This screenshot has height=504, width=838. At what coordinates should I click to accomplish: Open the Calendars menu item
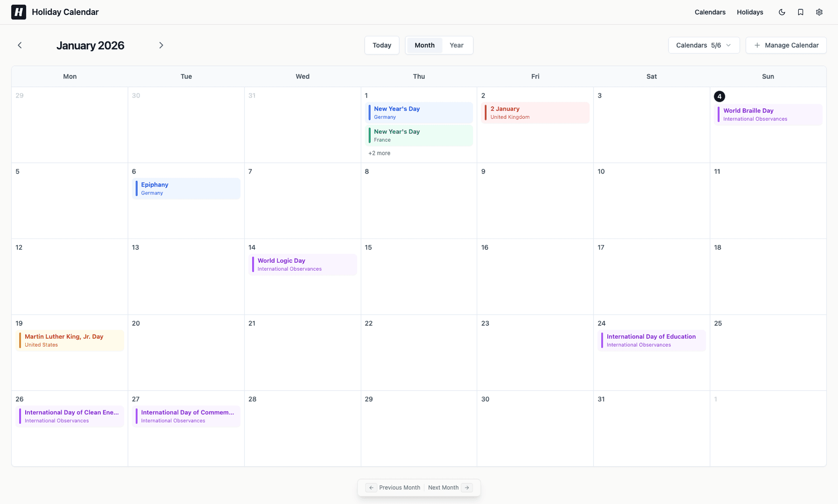click(x=710, y=12)
